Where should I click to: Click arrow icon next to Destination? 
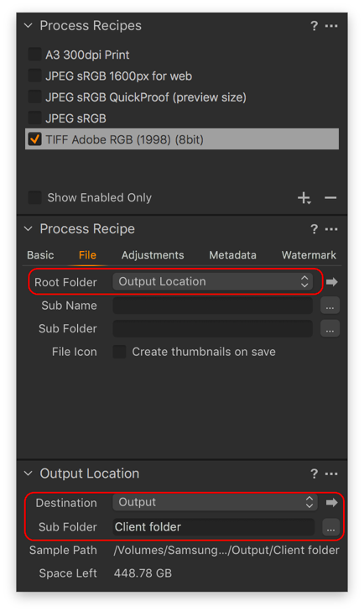click(x=332, y=502)
